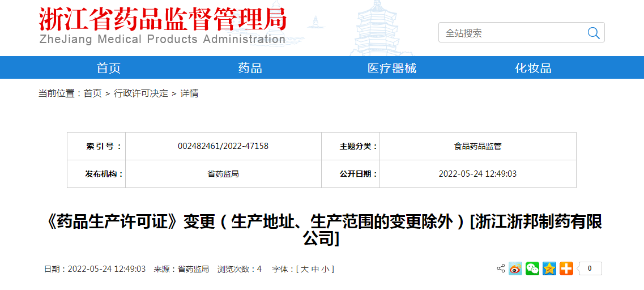Open the 医疗器械 navigation tab
Image resolution: width=644 pixels, height=290 pixels.
[392, 68]
